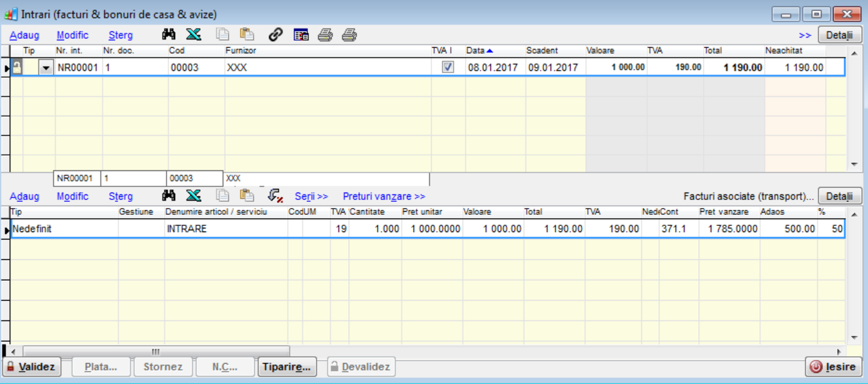Click the arrow with percent icon

click(x=275, y=196)
